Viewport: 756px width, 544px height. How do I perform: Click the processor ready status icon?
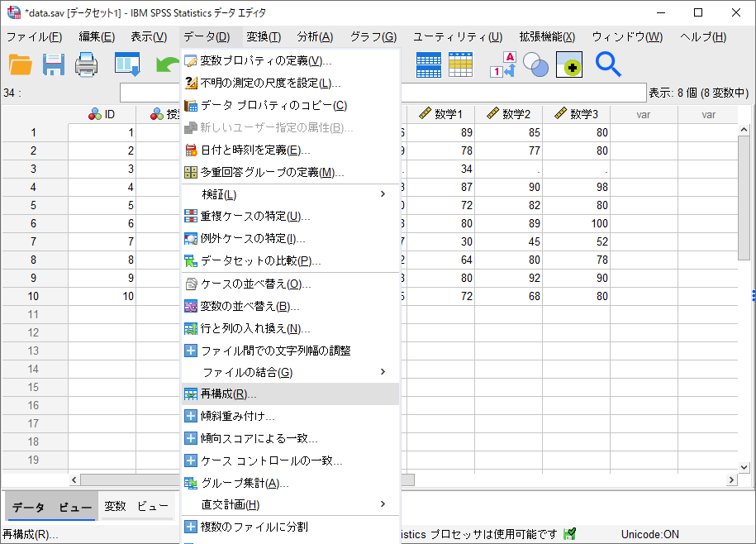click(x=570, y=534)
